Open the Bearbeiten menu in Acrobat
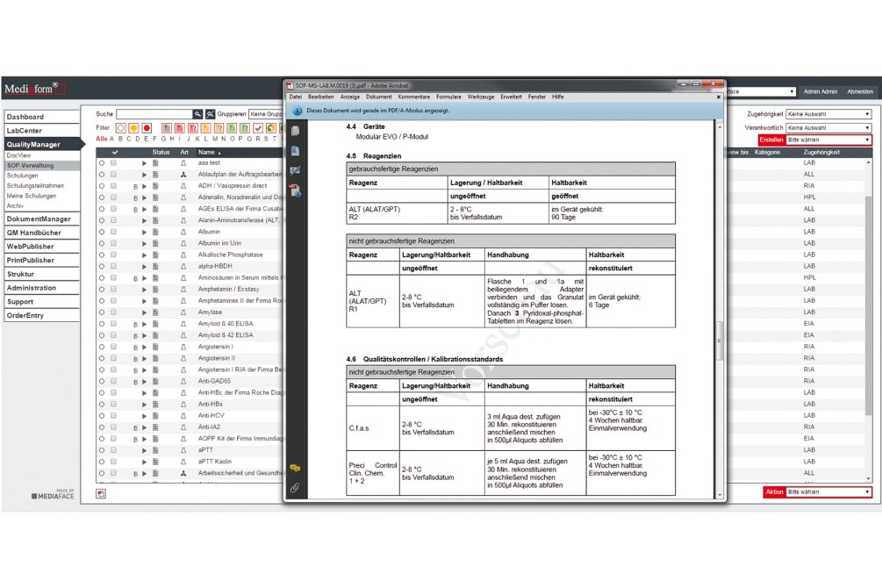Viewport: 882px width, 588px height. pos(321,97)
